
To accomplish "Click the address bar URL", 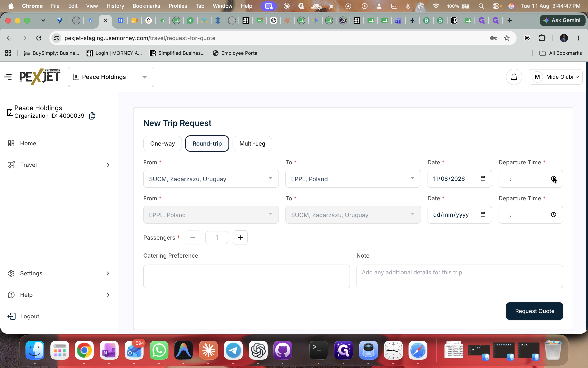I will pos(140,38).
